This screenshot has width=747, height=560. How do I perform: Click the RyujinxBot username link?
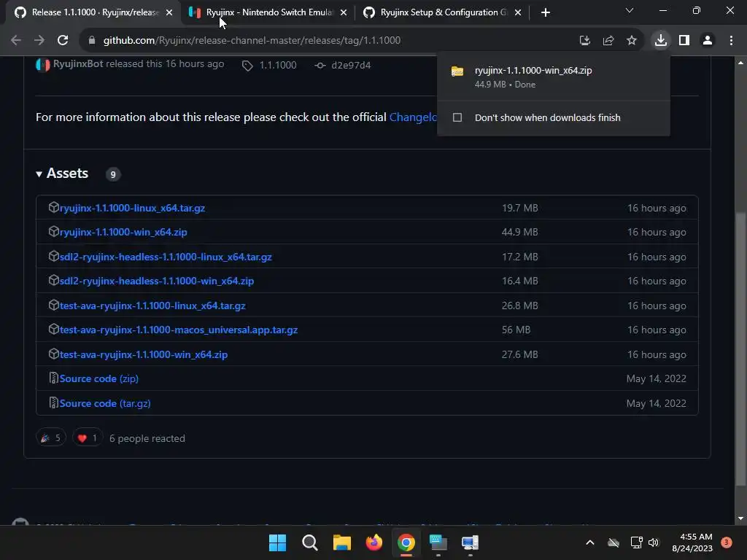(78, 64)
